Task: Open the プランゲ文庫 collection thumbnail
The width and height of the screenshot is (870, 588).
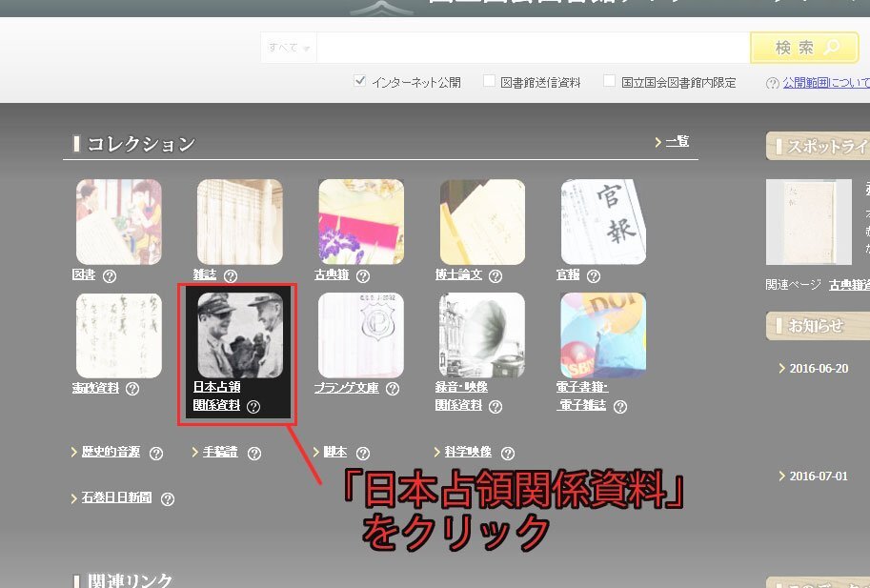Action: tap(361, 335)
